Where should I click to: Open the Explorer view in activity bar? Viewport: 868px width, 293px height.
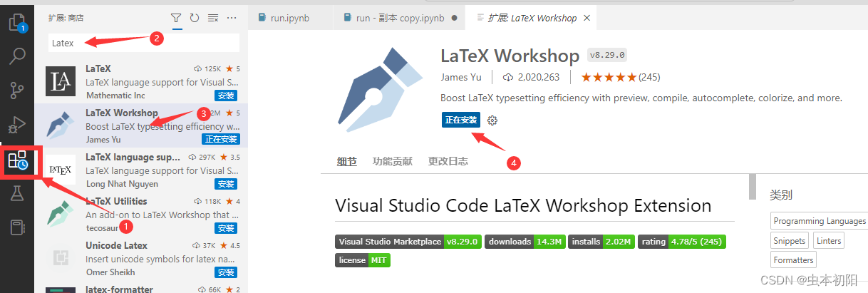coord(17,21)
